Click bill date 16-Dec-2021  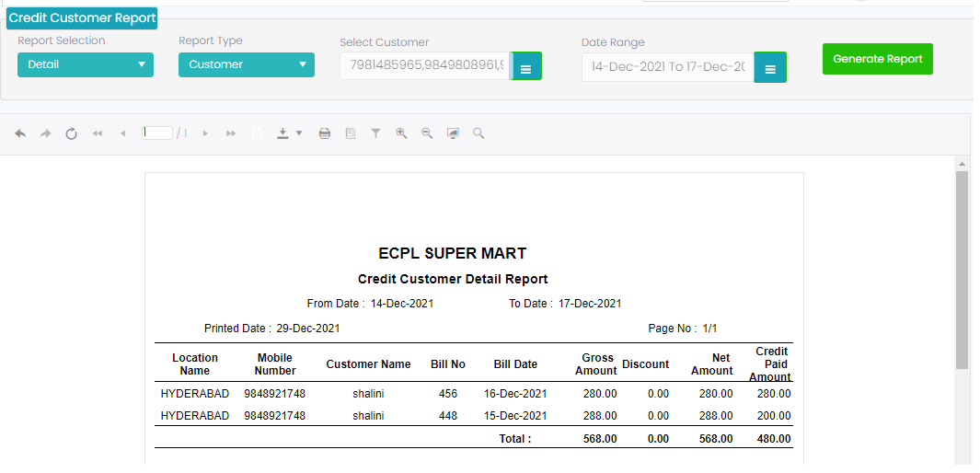click(515, 394)
